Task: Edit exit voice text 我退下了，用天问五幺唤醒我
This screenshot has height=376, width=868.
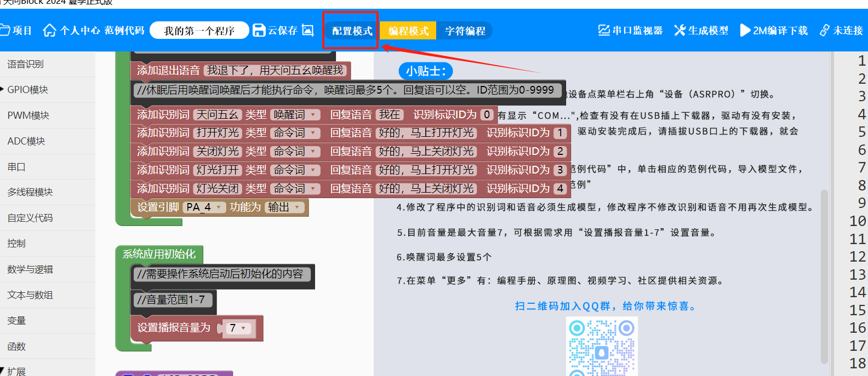Action: [275, 71]
